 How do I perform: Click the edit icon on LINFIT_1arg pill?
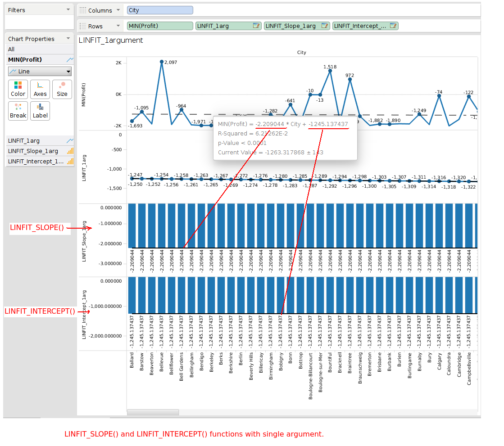[x=256, y=26]
